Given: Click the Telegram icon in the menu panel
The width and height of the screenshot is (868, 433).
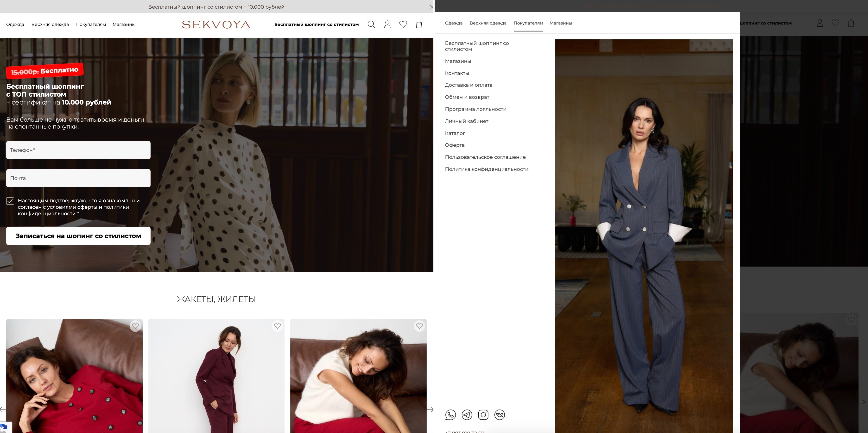Looking at the screenshot, I should [x=467, y=414].
